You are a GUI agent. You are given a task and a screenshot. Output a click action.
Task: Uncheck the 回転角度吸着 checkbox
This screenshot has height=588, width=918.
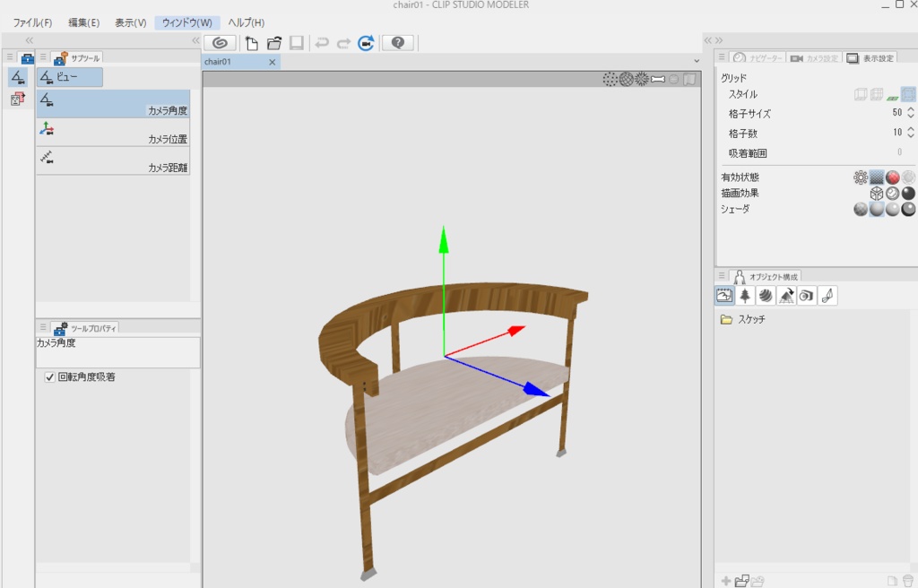48,375
